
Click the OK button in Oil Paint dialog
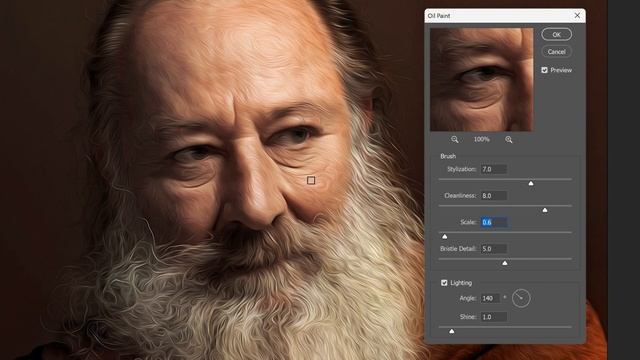tap(556, 35)
